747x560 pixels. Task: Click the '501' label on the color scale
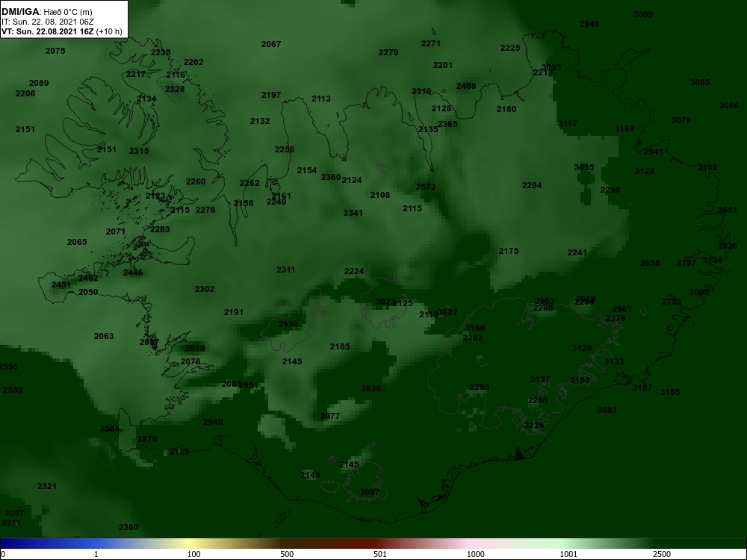(x=380, y=554)
